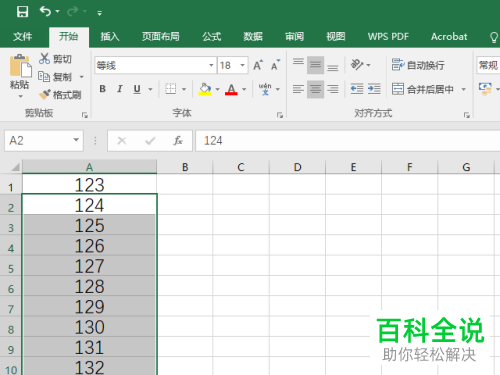
Task: Click the decrease indent icon
Action: point(357,89)
